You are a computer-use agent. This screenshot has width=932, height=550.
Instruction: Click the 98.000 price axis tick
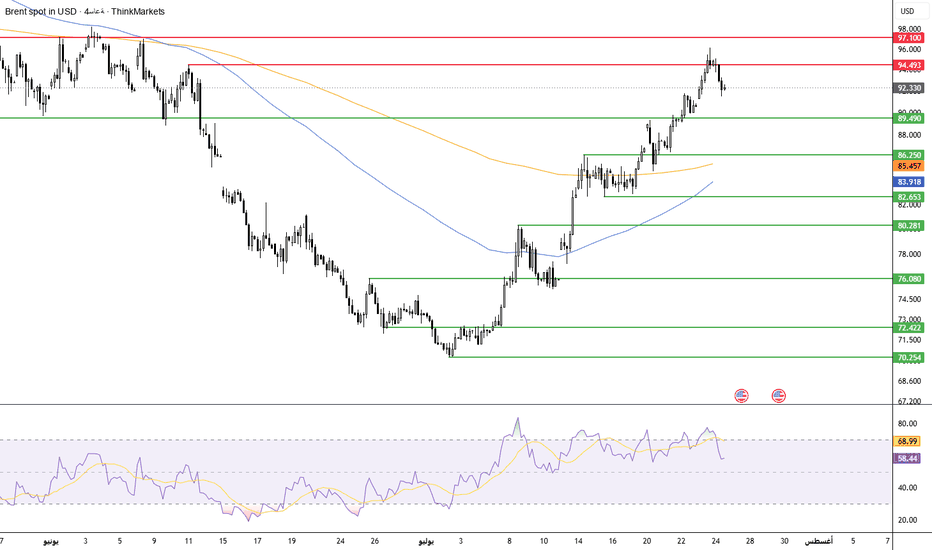click(909, 29)
